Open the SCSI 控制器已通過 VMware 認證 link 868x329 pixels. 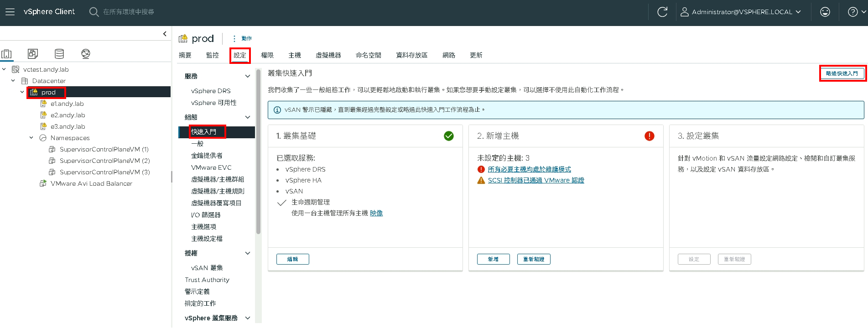tap(536, 180)
